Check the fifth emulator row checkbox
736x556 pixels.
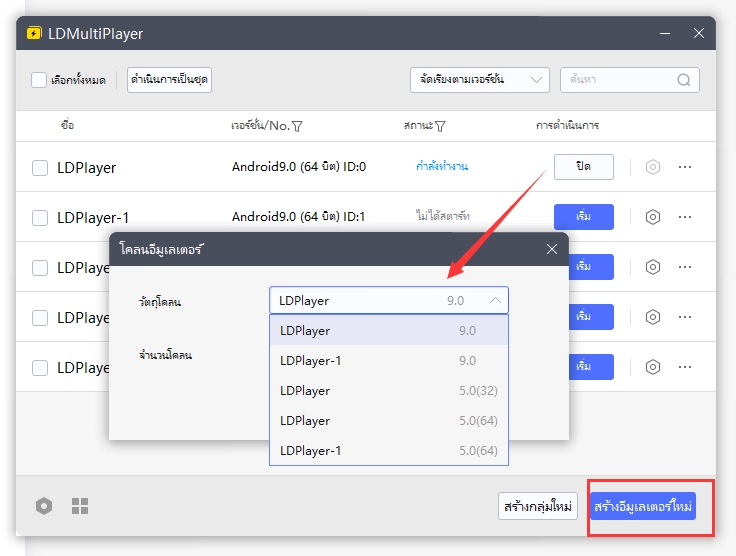pyautogui.click(x=40, y=368)
